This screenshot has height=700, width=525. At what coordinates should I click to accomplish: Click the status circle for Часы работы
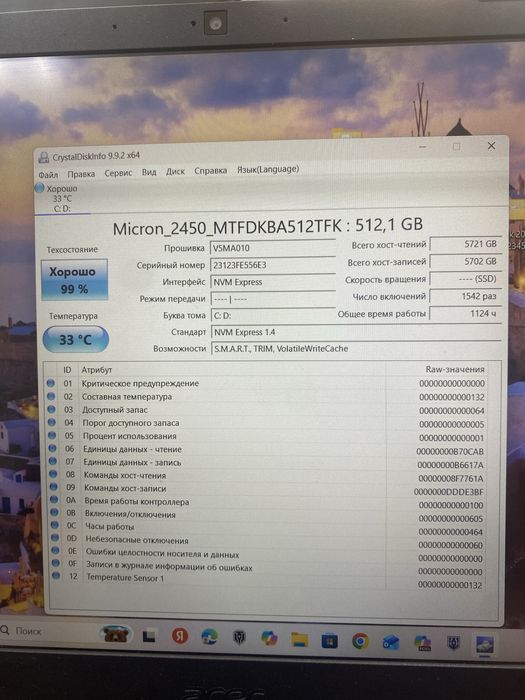[x=54, y=525]
